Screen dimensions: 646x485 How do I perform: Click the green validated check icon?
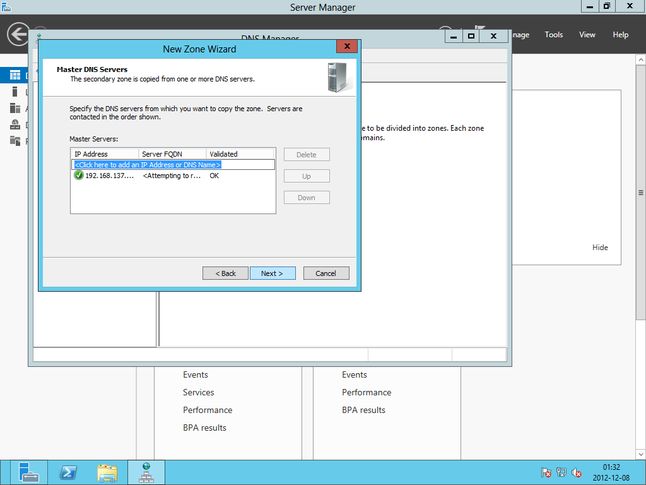pos(78,176)
